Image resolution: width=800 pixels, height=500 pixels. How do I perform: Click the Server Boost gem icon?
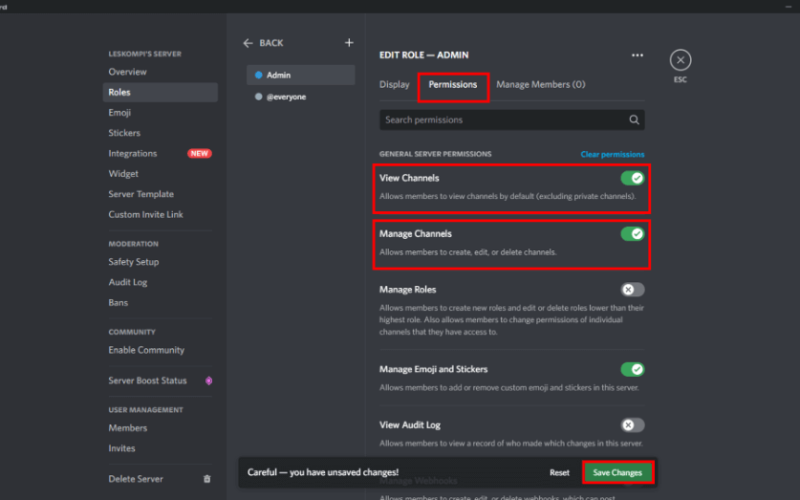(209, 381)
